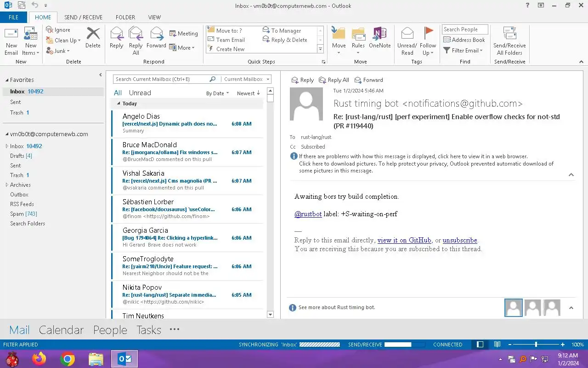Open Follow Up flag menu
This screenshot has width=588, height=368.
point(428,41)
